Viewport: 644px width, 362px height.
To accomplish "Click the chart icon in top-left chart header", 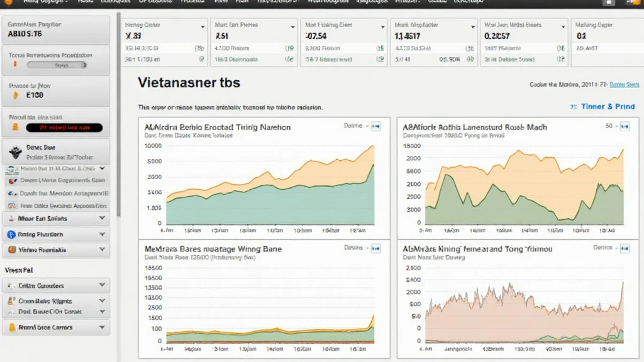I will 376,126.
